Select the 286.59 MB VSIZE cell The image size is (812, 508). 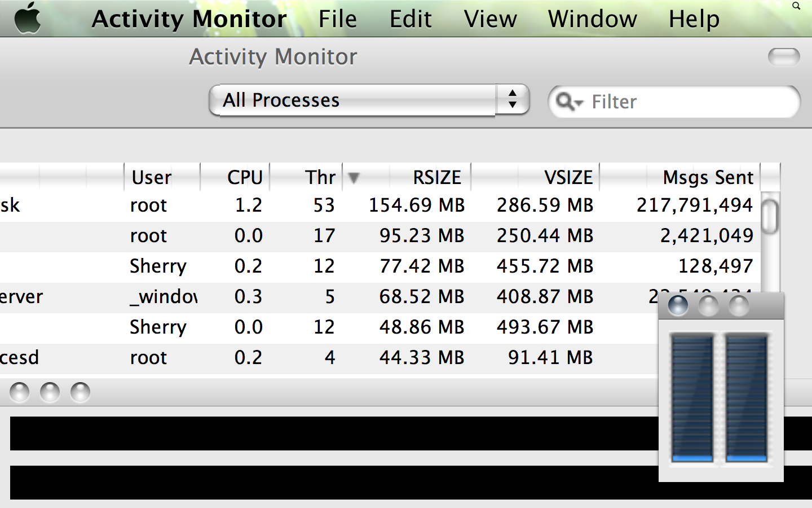tap(545, 205)
